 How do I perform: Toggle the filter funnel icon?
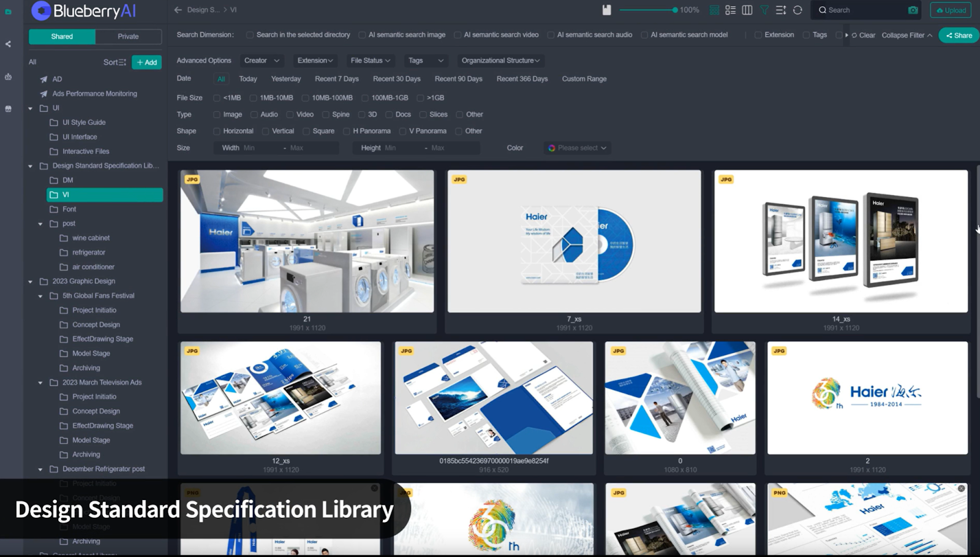coord(764,10)
